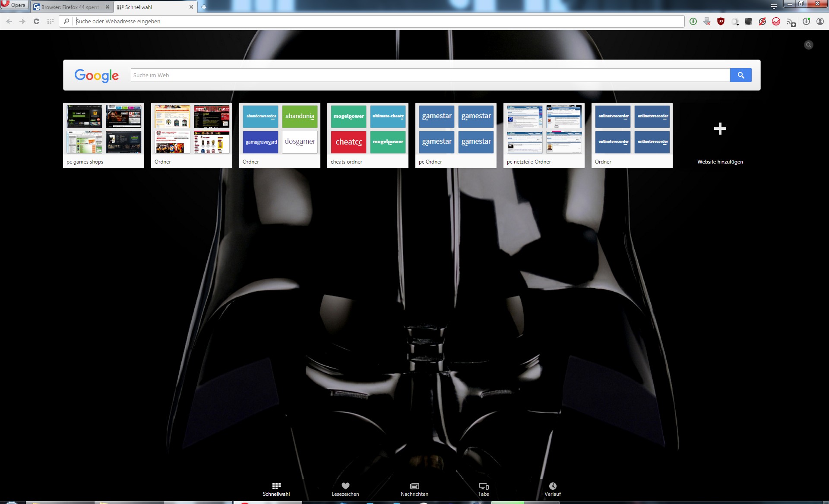Viewport: 829px width, 504px height.
Task: Click the uBlock Origin extension icon
Action: coord(721,21)
